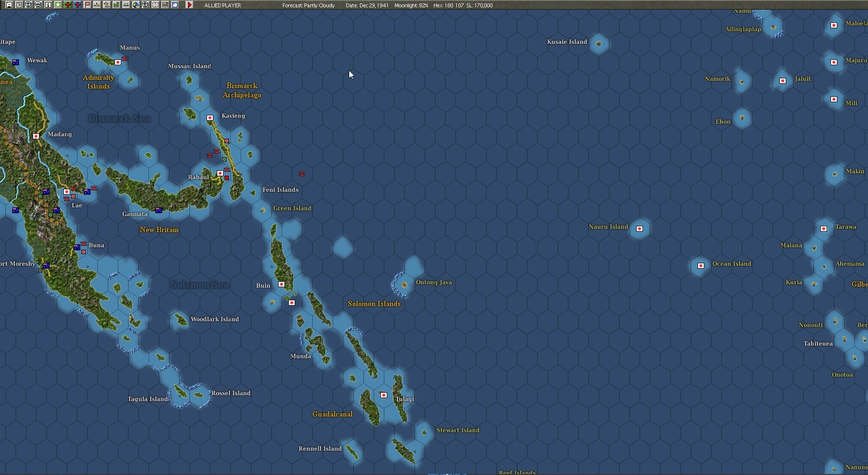Select the Japanese base marker at Nauru Island
Image resolution: width=868 pixels, height=475 pixels.
pyautogui.click(x=640, y=229)
